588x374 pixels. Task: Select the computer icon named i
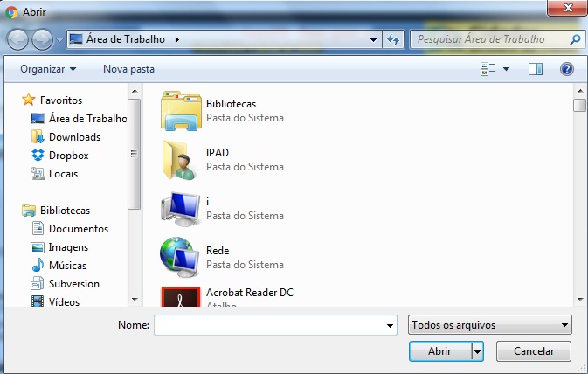pos(180,210)
